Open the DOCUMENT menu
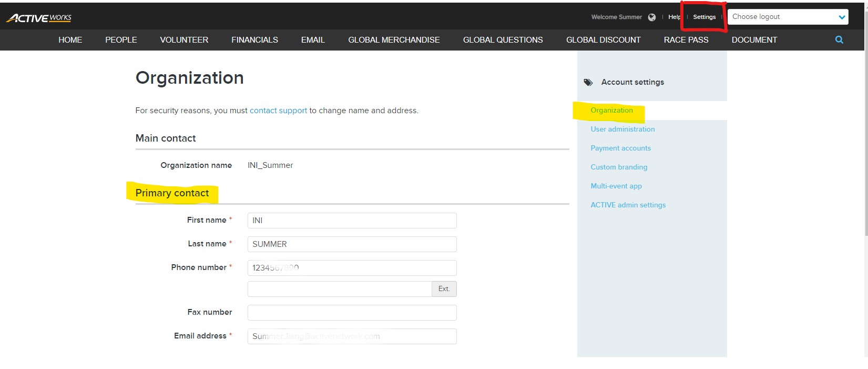Viewport: 868px width, 369px height. coord(754,40)
